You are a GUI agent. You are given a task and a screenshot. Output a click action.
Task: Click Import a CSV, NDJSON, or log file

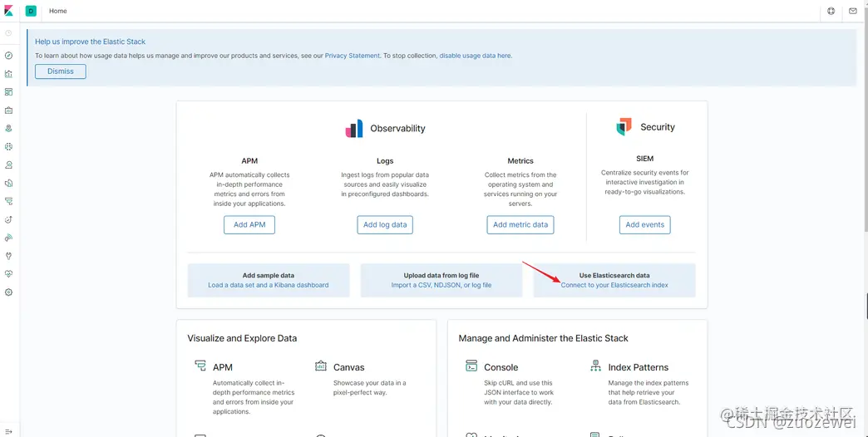tap(441, 286)
